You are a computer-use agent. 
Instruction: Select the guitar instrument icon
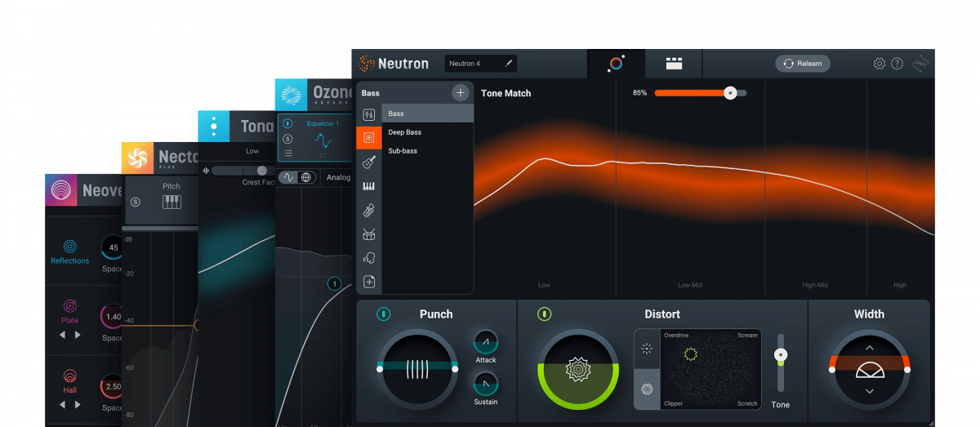[369, 162]
